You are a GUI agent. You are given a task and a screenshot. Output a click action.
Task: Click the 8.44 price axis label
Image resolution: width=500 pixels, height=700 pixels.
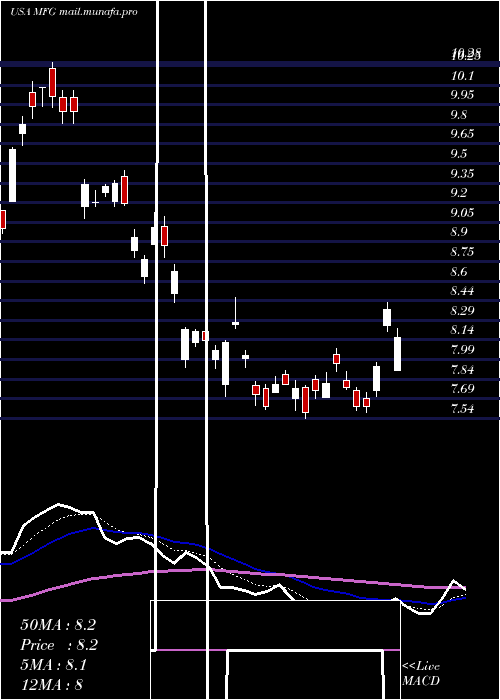(x=462, y=291)
